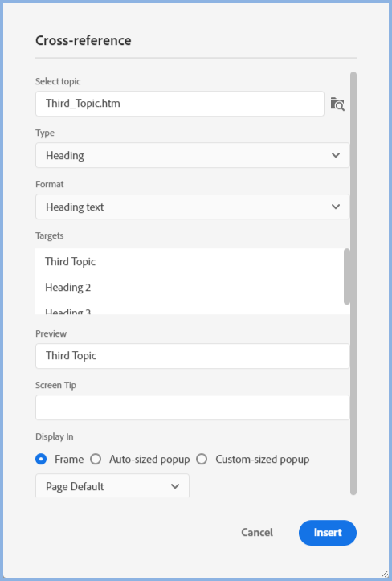This screenshot has width=392, height=581.
Task: Open the Format dropdown Heading text
Action: tap(192, 207)
